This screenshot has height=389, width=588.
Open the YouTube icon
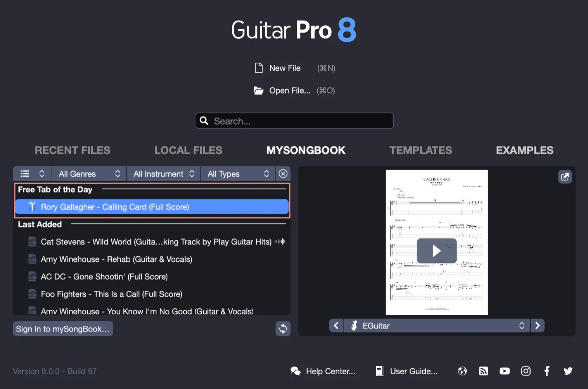click(505, 371)
